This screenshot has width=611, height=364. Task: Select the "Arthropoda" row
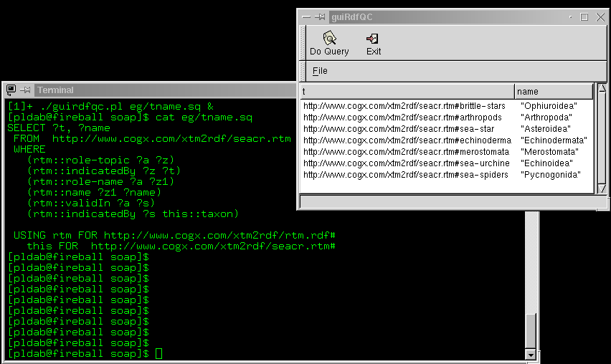pyautogui.click(x=546, y=118)
